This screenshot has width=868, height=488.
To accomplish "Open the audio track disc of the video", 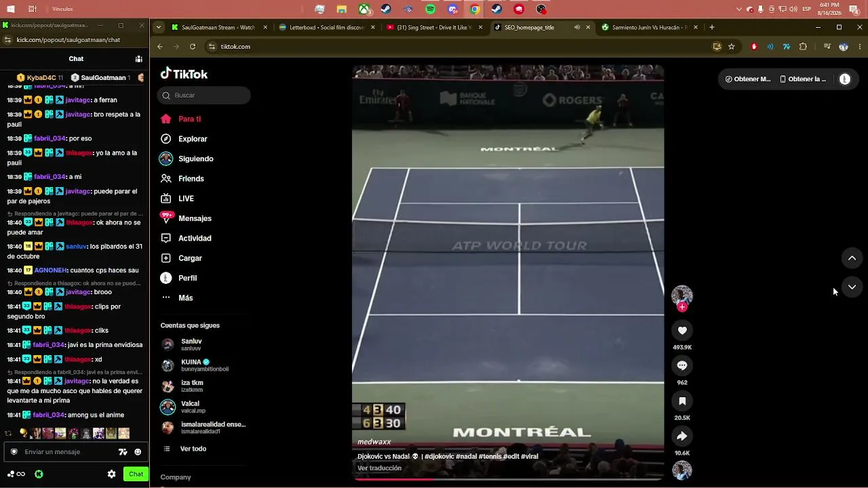I will coord(682,470).
